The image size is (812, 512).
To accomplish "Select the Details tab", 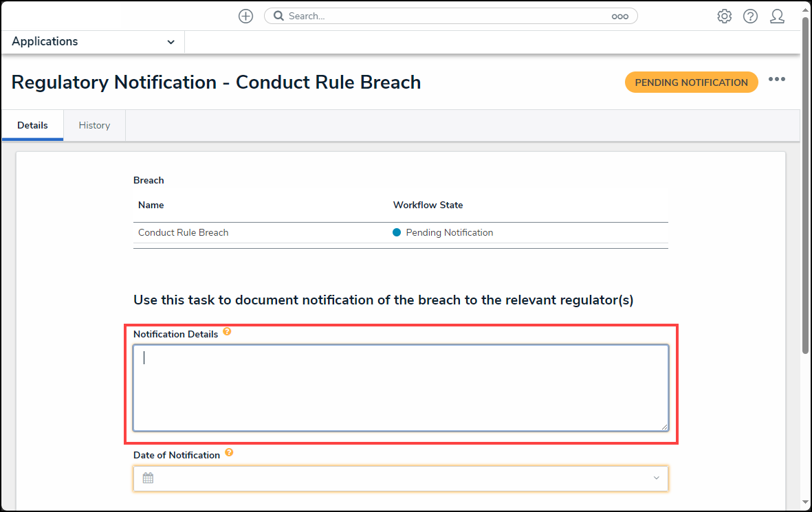I will pyautogui.click(x=32, y=125).
